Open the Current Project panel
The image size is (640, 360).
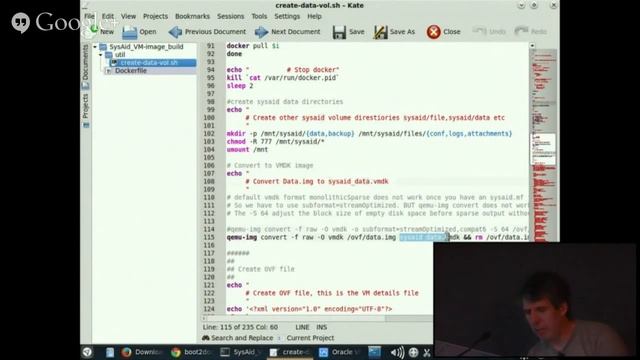click(310, 338)
